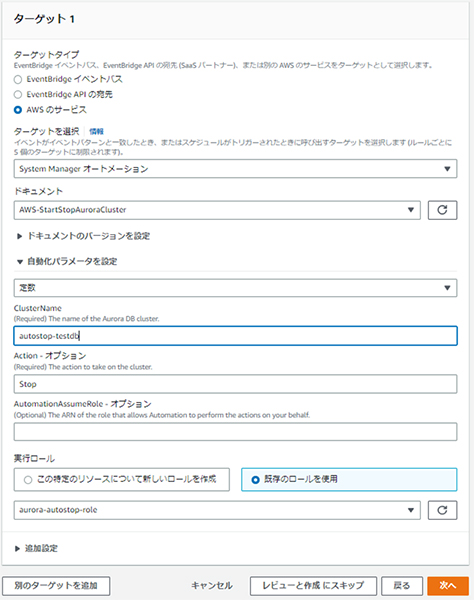Viewport: 474px width, 600px height.
Task: Select EventBridge API の宛先 radio option
Action: coord(18,95)
